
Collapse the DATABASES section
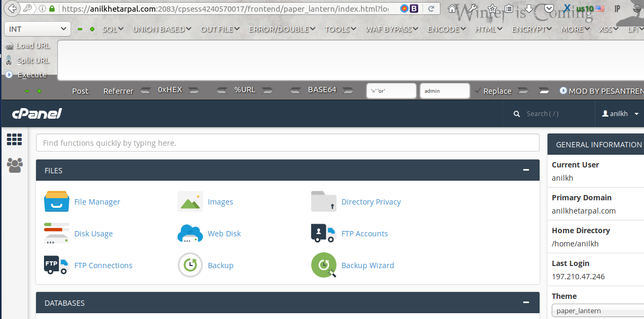pyautogui.click(x=526, y=303)
